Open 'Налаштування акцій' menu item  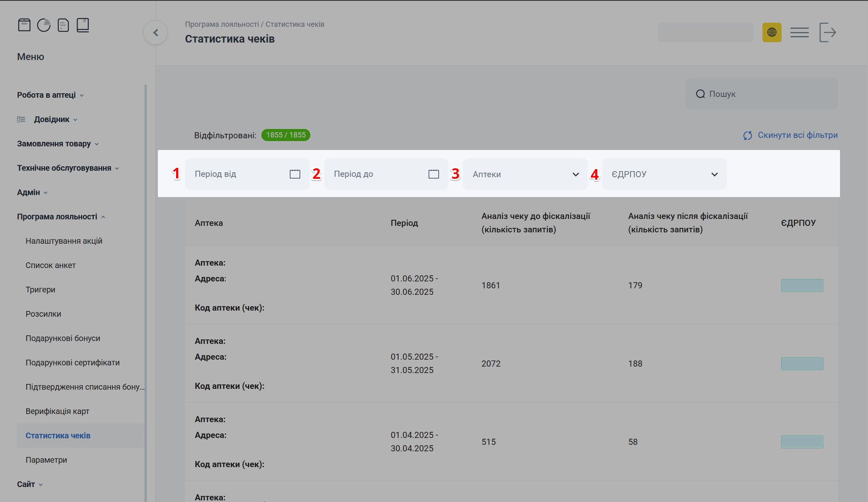point(64,241)
